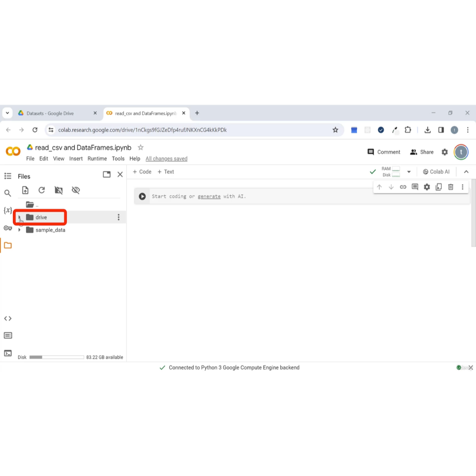The image size is (476, 476).
Task: Click All changes saved link
Action: (166, 159)
